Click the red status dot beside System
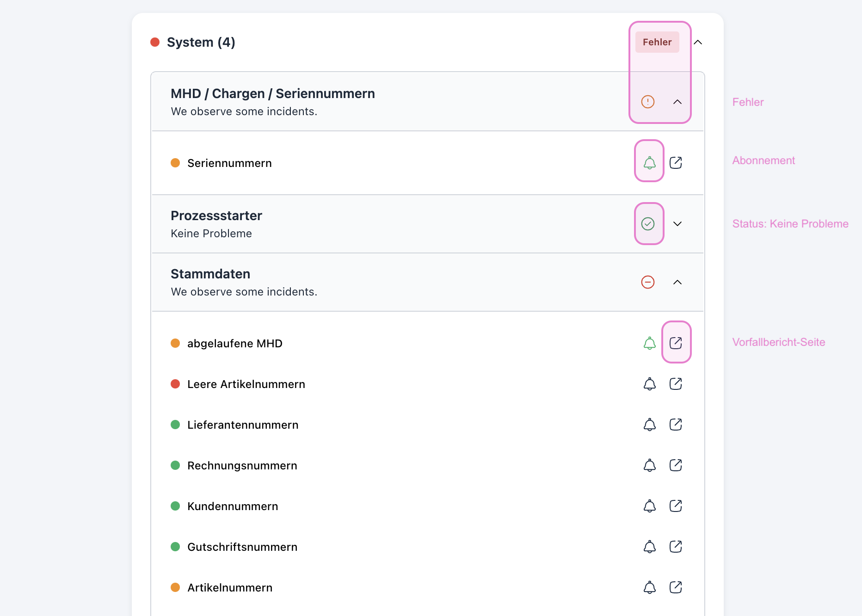The image size is (862, 616). click(155, 42)
